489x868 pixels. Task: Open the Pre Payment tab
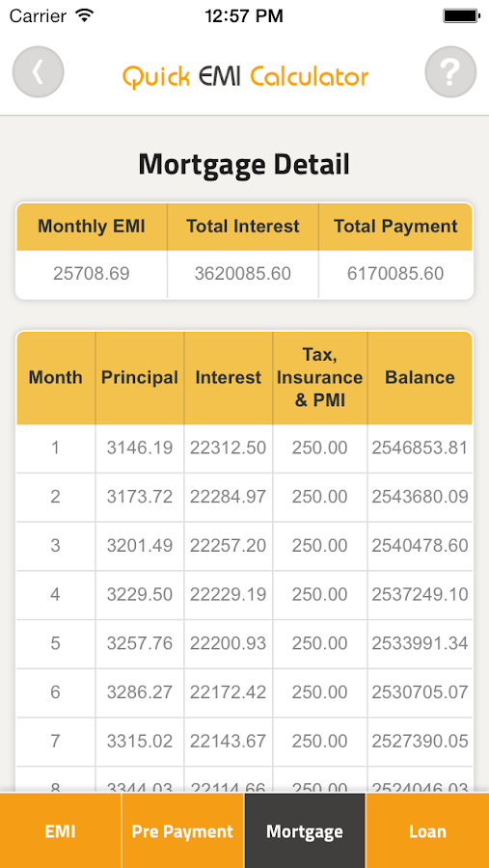point(182,831)
